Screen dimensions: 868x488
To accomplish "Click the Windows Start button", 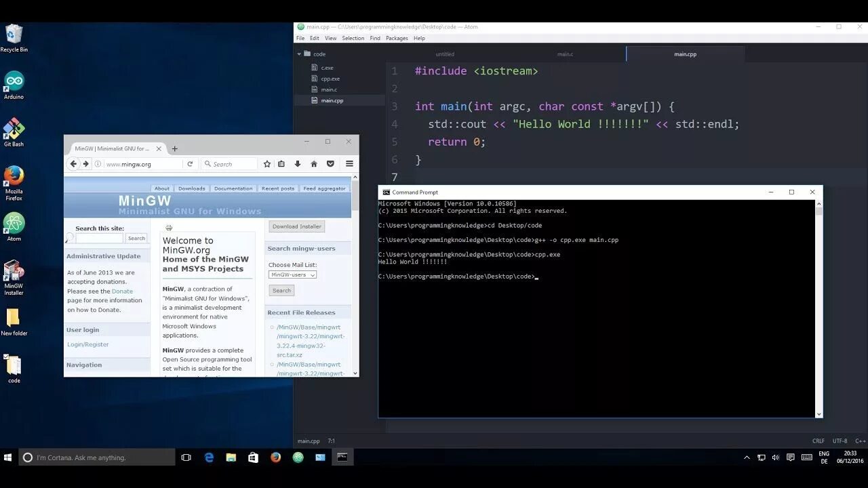I will 9,457.
